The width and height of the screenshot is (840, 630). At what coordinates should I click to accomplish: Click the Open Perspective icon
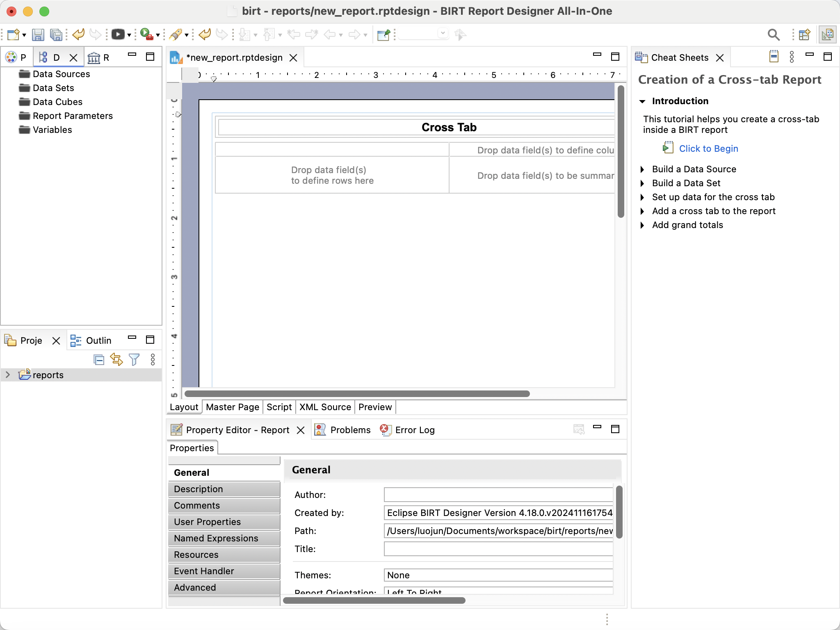pos(804,34)
